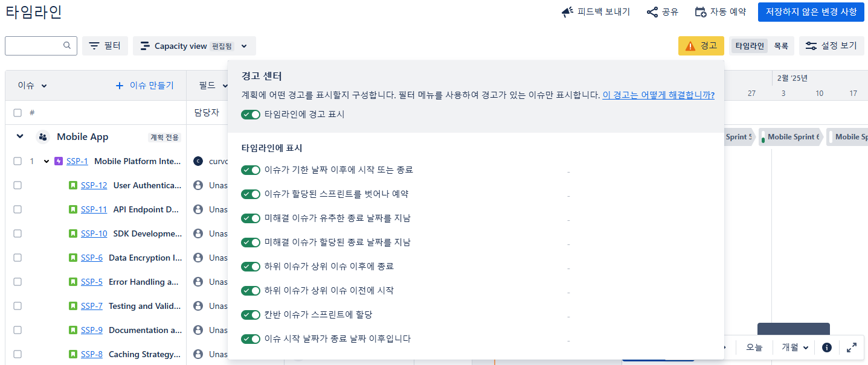The height and width of the screenshot is (365, 868).
Task: Switch to the 목록 view tab
Action: coord(781,46)
